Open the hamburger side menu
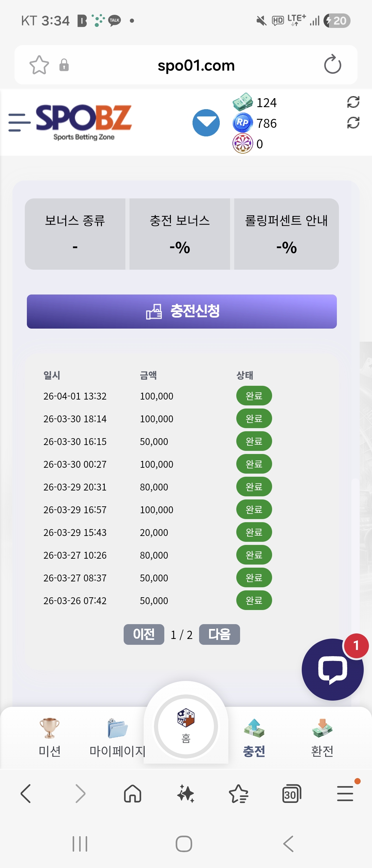 pos(19,123)
